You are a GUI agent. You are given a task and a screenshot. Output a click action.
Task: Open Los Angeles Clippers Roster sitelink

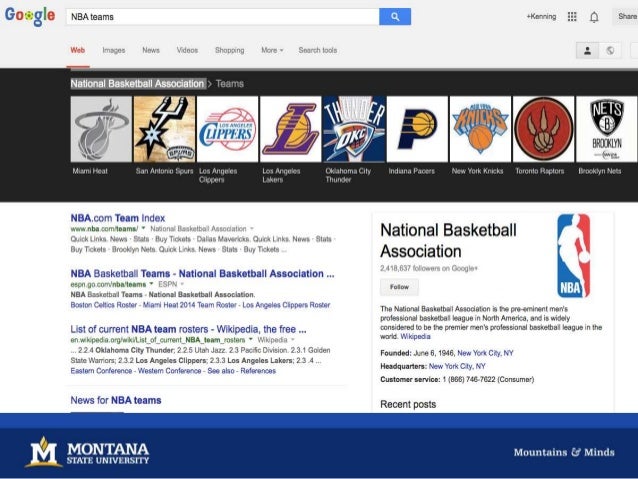point(286,305)
